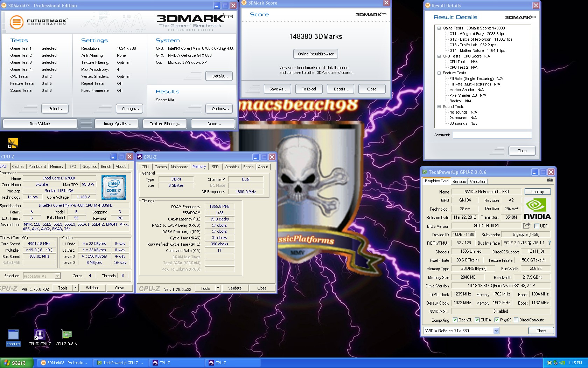Image resolution: width=588 pixels, height=368 pixels.
Task: Click the camera screenshot icon in GPU-Z
Action: (550, 180)
